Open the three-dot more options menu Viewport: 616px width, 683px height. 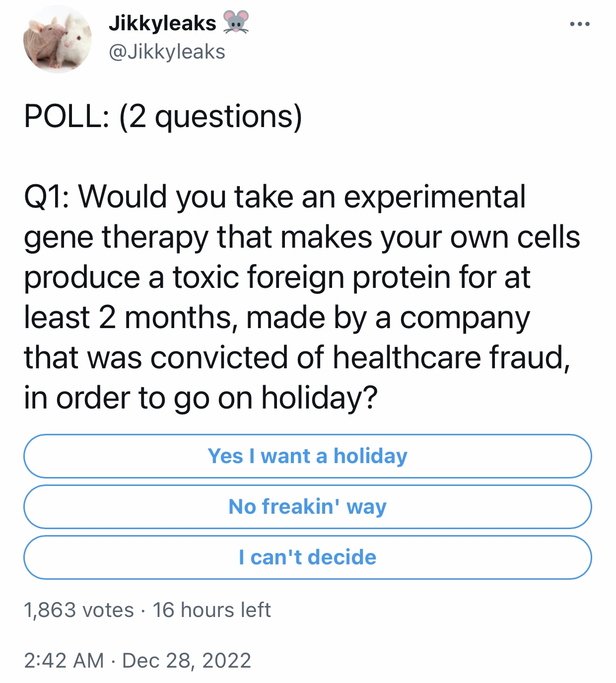(579, 24)
